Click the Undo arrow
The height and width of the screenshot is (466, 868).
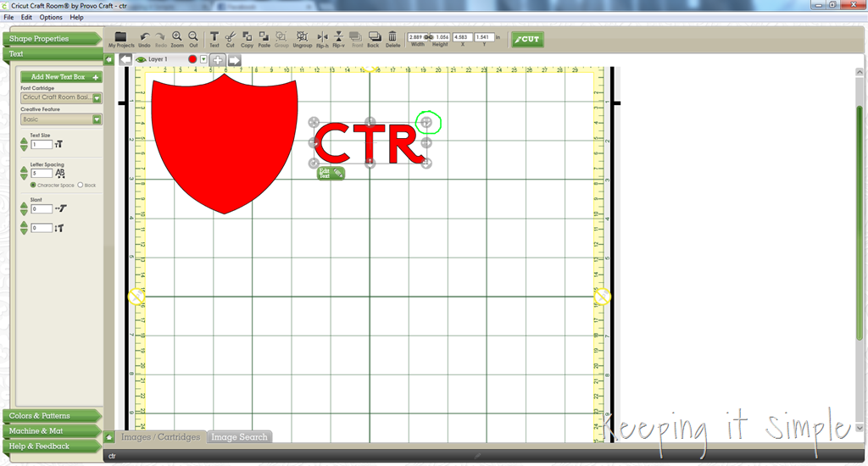tap(144, 37)
